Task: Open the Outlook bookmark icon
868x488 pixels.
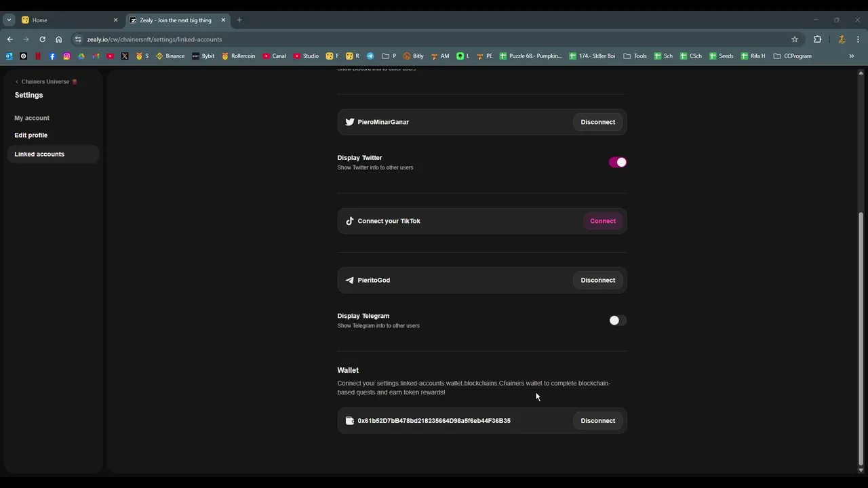Action: (9, 56)
